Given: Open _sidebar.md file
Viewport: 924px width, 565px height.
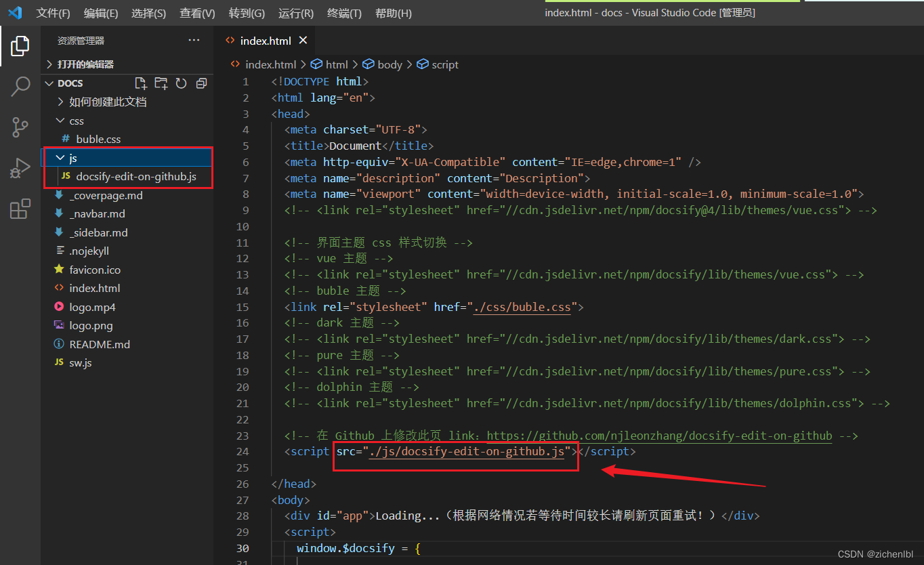Looking at the screenshot, I should (x=127, y=232).
